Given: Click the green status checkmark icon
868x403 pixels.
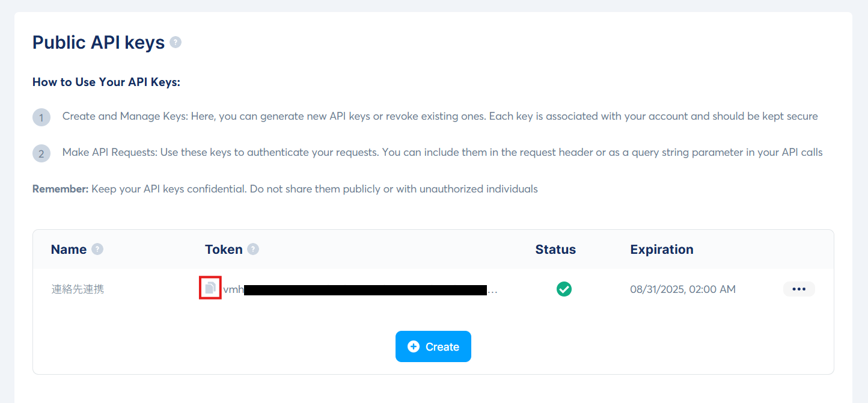Looking at the screenshot, I should click(x=564, y=289).
